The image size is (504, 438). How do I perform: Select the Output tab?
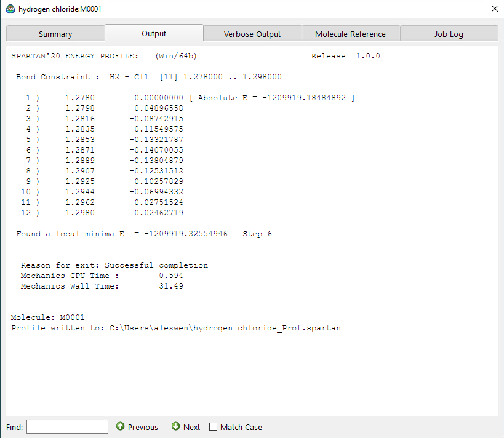[153, 33]
